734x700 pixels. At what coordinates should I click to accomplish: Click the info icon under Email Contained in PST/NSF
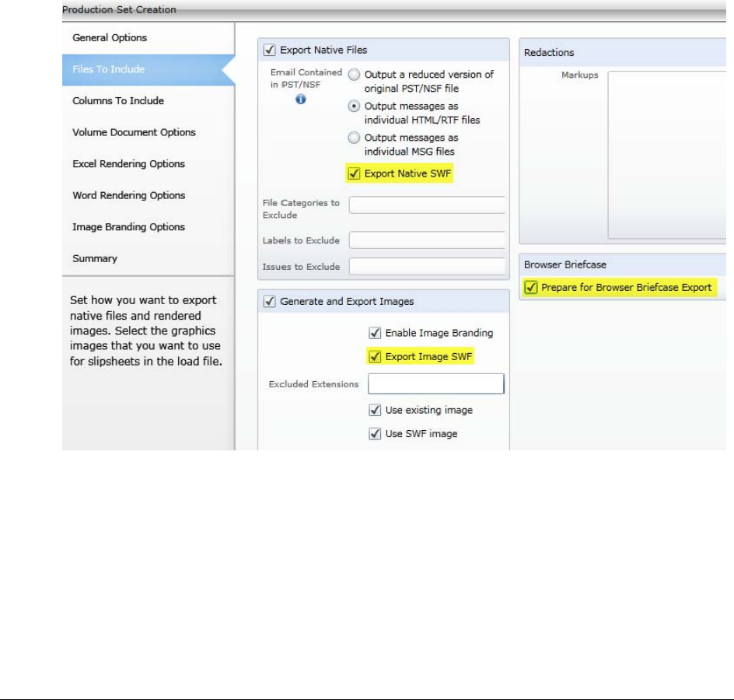[301, 100]
